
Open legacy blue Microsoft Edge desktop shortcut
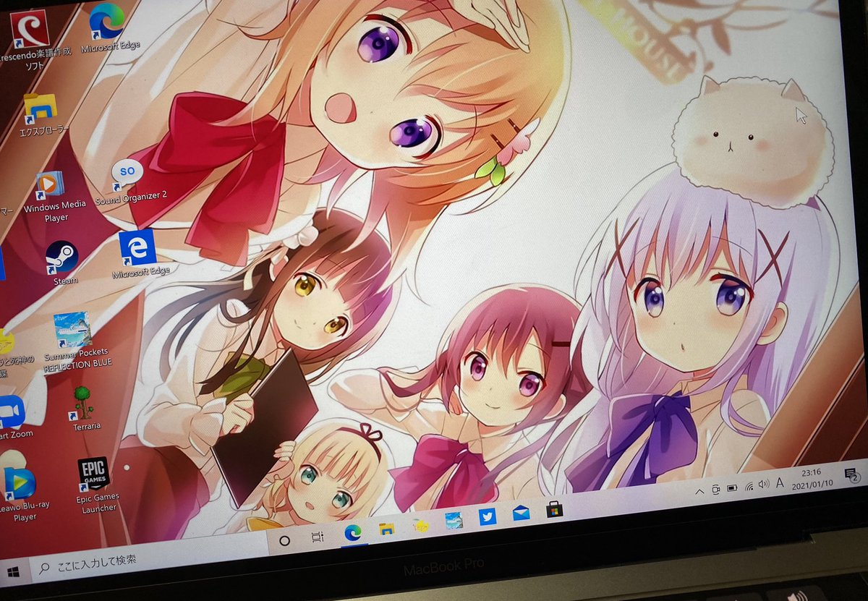(140, 255)
